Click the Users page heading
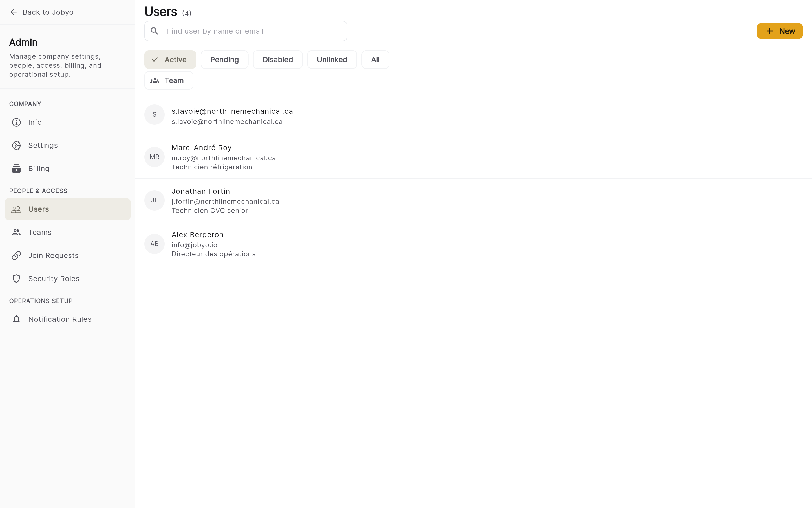Viewport: 812px width, 508px height. [x=161, y=12]
